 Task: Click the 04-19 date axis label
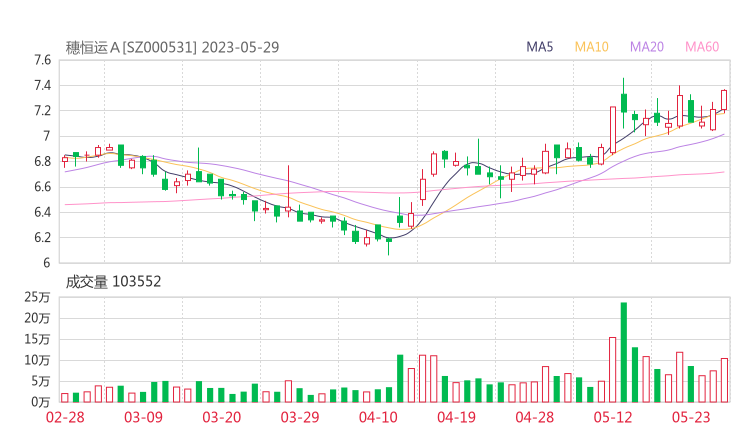pos(456,417)
